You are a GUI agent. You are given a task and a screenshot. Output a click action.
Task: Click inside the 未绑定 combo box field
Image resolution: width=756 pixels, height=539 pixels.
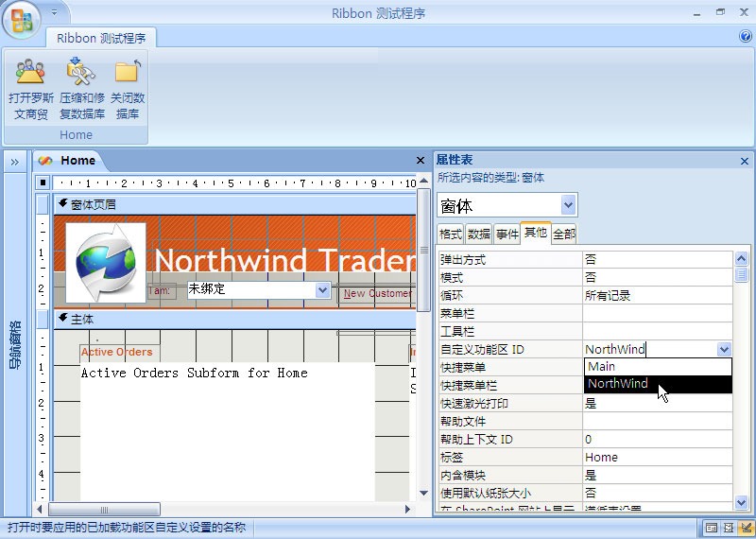[x=250, y=290]
